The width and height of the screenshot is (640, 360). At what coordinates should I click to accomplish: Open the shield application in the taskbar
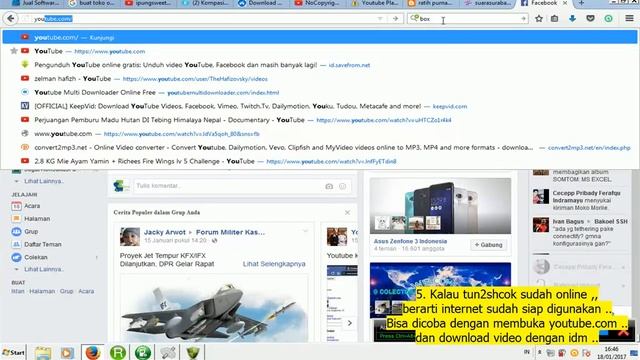point(193,353)
